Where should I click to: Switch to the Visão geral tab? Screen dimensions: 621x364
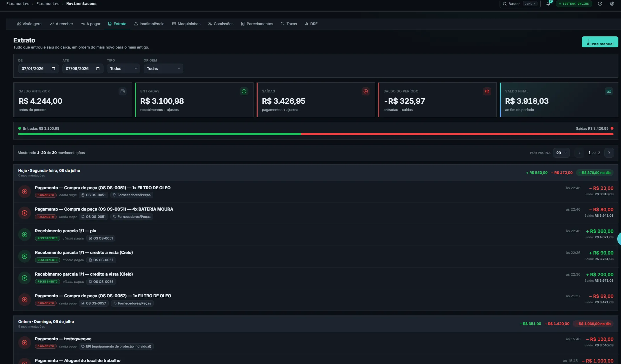pyautogui.click(x=29, y=24)
